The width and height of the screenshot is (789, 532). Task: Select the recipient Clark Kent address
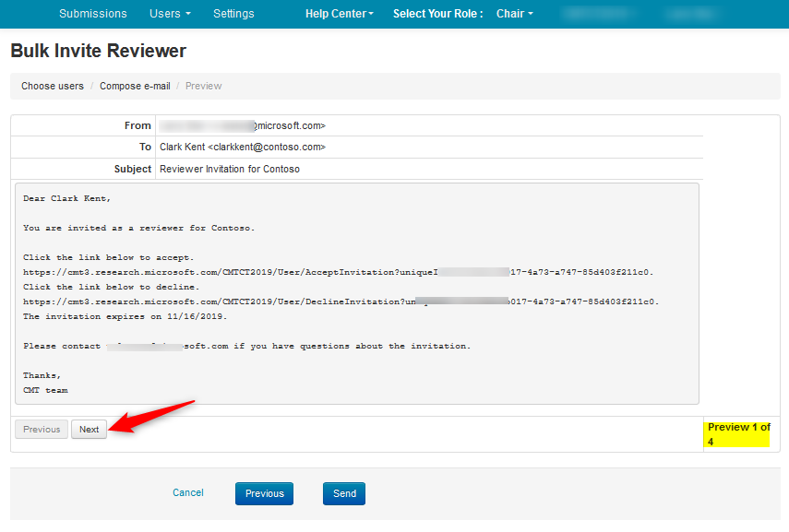243,147
